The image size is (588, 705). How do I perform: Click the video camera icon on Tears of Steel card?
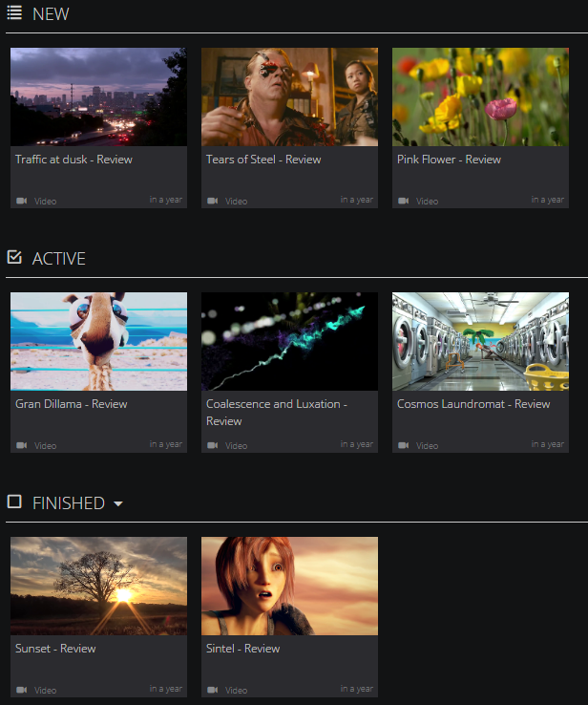tap(213, 201)
